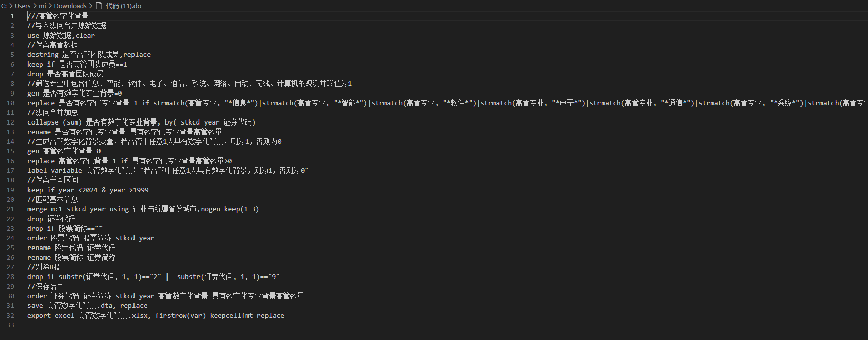This screenshot has height=340, width=868.
Task: Click the long replace line with strmatch
Action: [x=447, y=103]
